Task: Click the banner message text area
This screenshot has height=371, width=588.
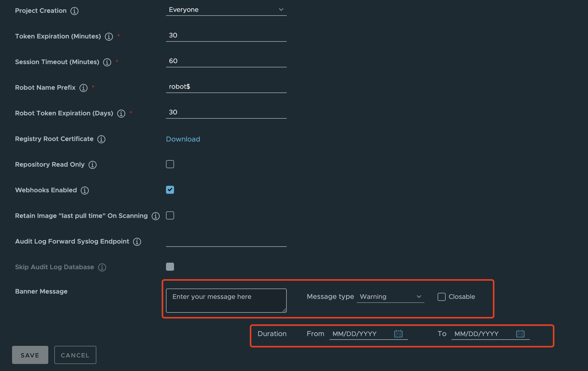Action: pos(226,300)
